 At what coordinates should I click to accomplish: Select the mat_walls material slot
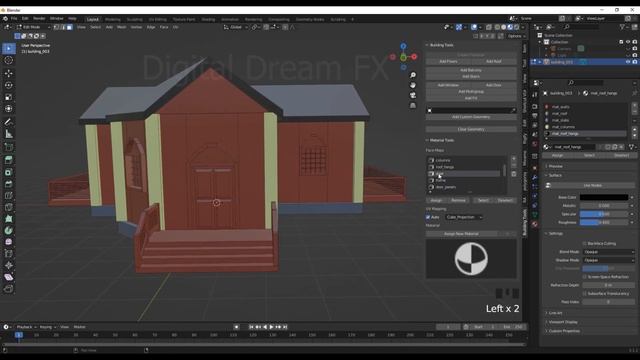[585, 107]
